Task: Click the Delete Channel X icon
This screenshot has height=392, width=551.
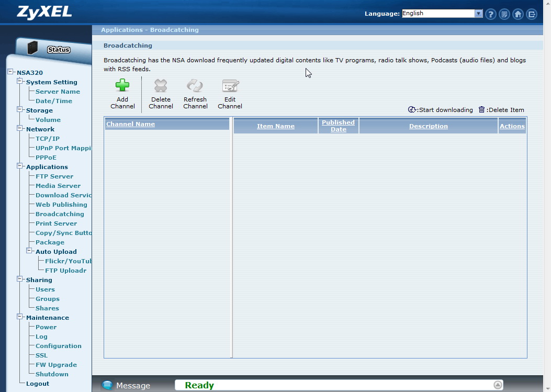Action: coord(161,85)
